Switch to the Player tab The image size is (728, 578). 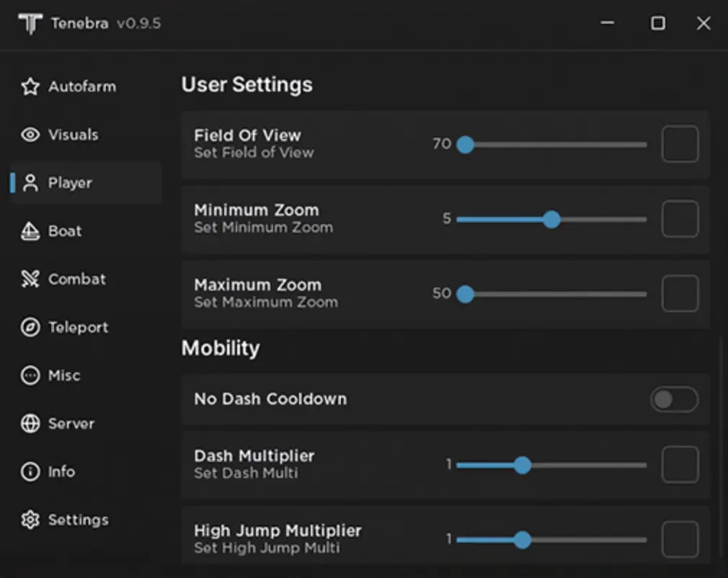pos(69,183)
